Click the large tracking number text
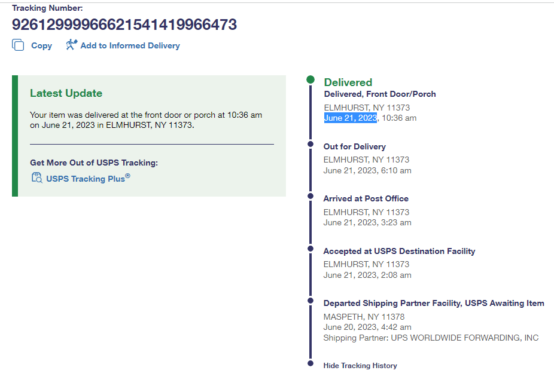Image resolution: width=554 pixels, height=392 pixels. coord(124,24)
